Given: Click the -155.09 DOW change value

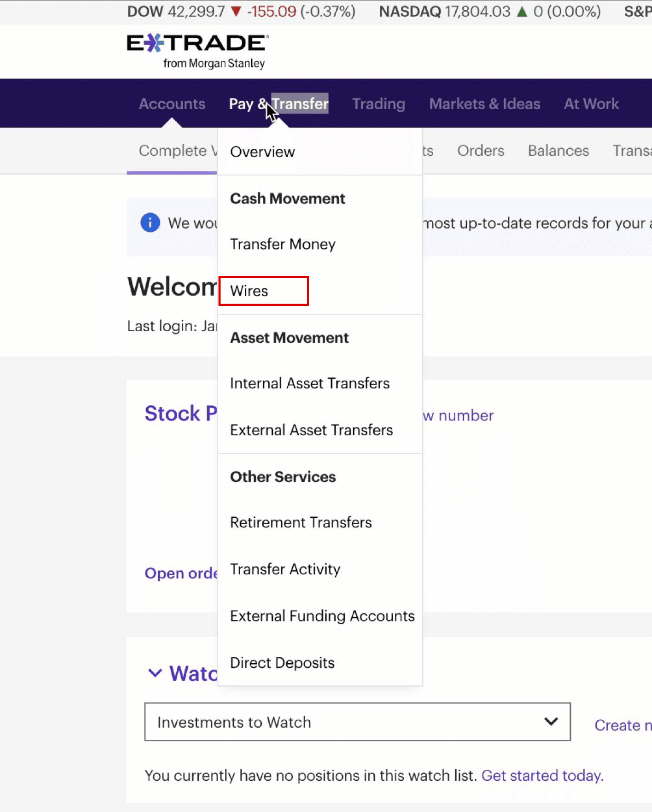Looking at the screenshot, I should pyautogui.click(x=271, y=12).
